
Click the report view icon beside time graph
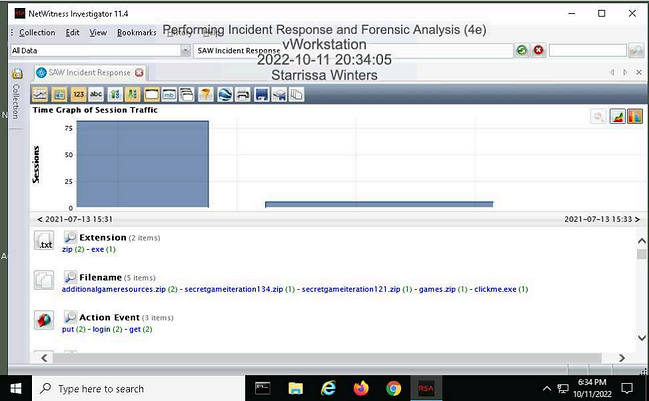[59, 95]
